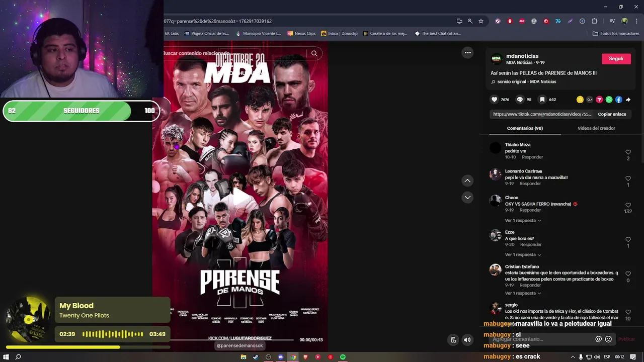Open the 'Inbox | Donoclip' bookmark
This screenshot has width=644, height=362.
pyautogui.click(x=339, y=34)
